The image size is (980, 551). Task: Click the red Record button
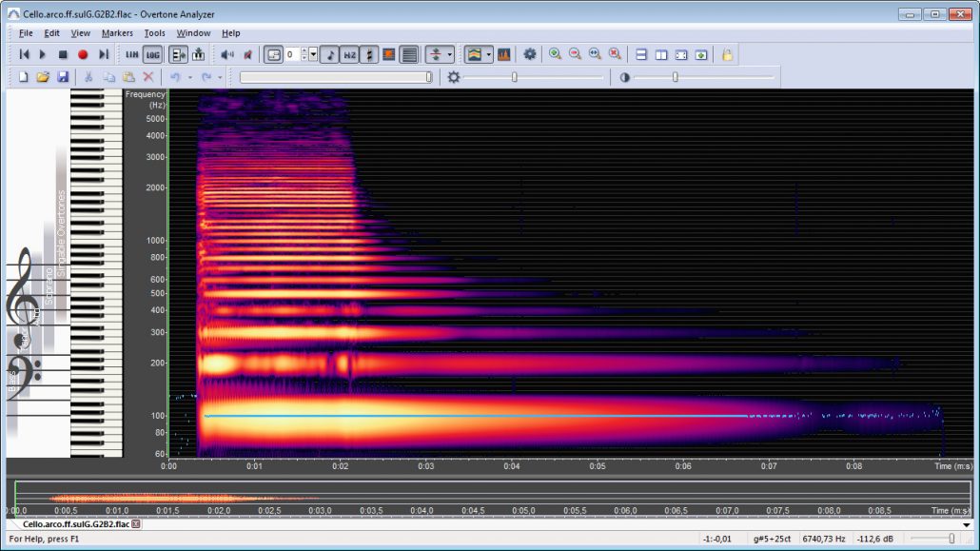point(82,54)
